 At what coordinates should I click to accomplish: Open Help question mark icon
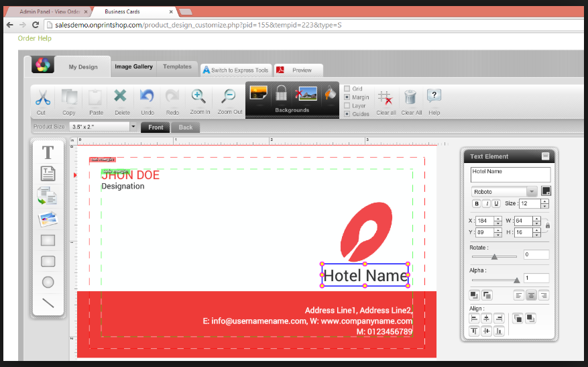[434, 96]
